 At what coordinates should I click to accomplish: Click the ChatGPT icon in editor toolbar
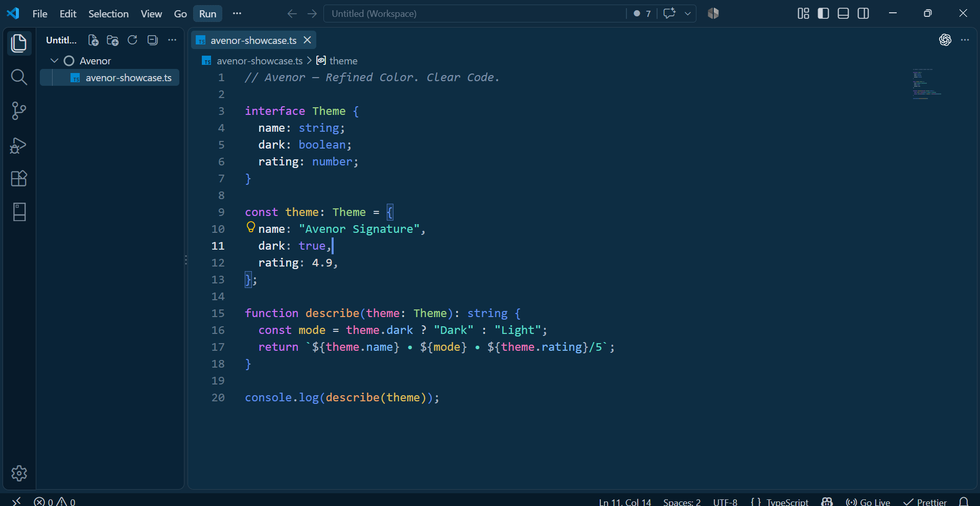945,40
